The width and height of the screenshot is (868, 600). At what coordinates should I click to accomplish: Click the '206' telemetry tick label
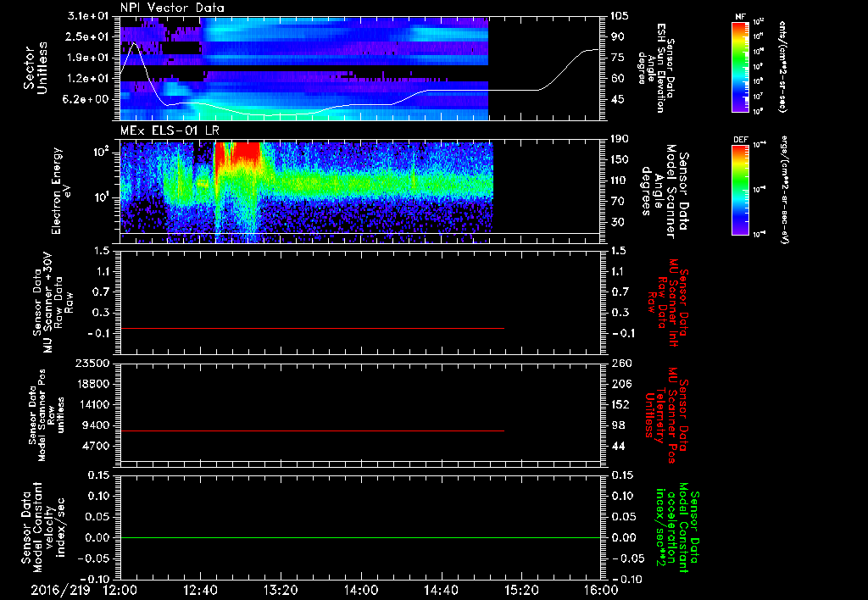pyautogui.click(x=620, y=384)
